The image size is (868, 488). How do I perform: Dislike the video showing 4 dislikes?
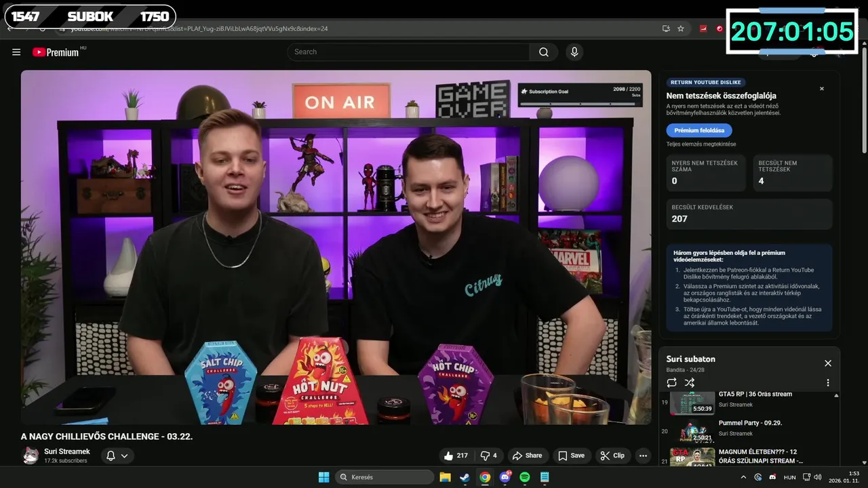click(489, 455)
